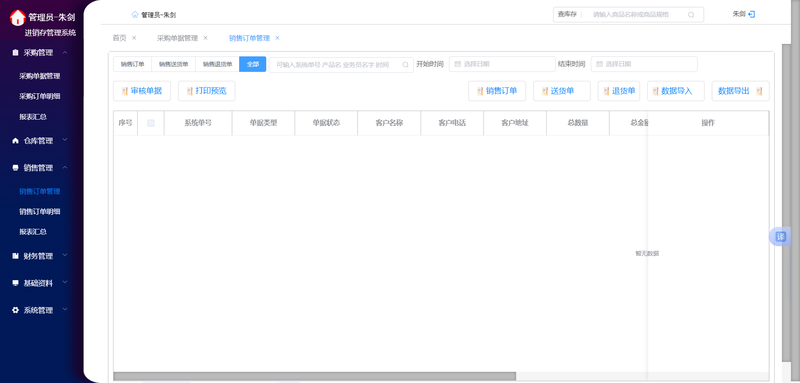The image size is (800, 383).
Task: Click the 系统单号 column header
Action: point(198,123)
